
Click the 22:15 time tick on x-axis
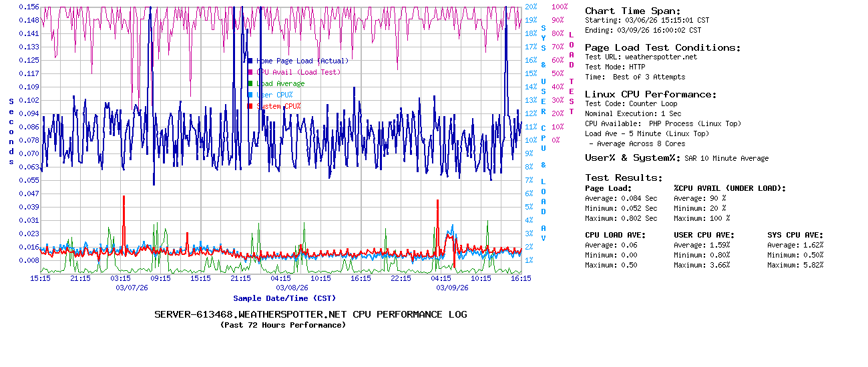tap(401, 278)
